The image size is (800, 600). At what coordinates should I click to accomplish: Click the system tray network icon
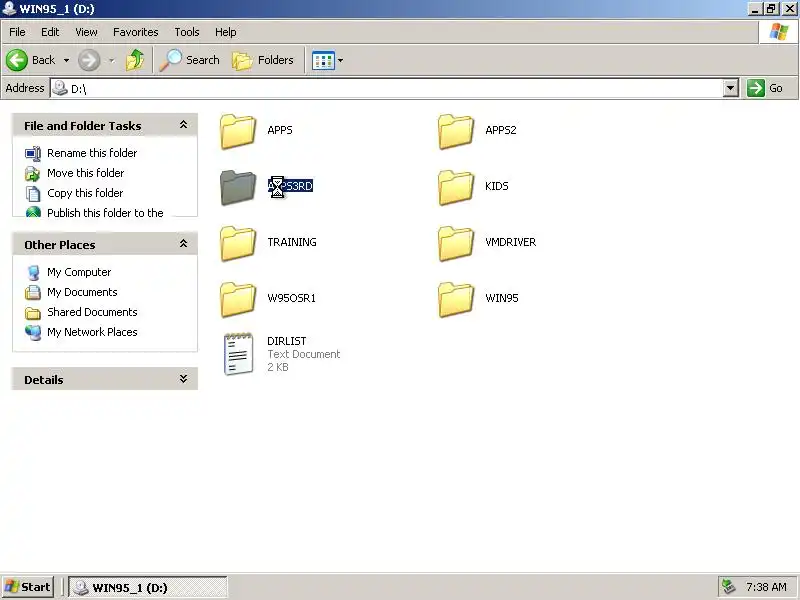728,587
